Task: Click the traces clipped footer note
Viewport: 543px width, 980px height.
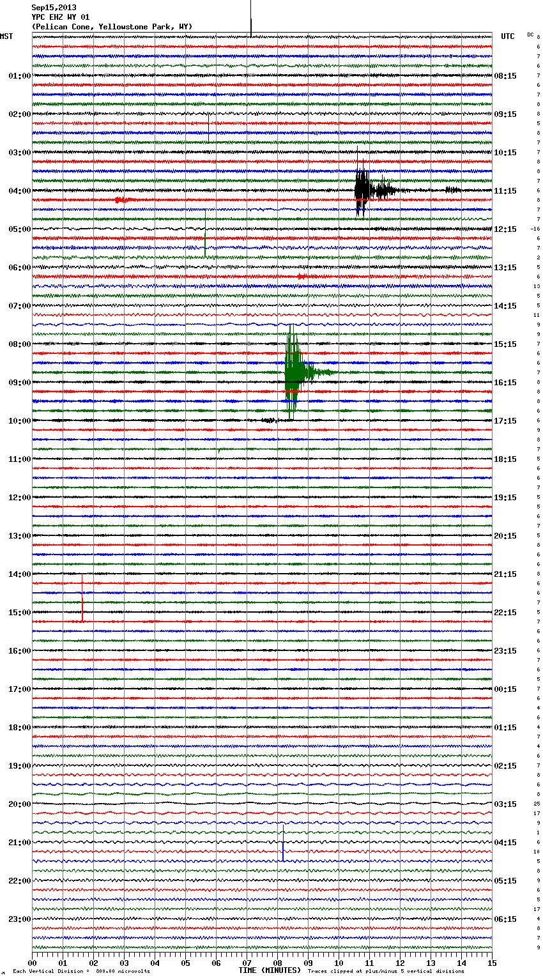Action: [386, 971]
